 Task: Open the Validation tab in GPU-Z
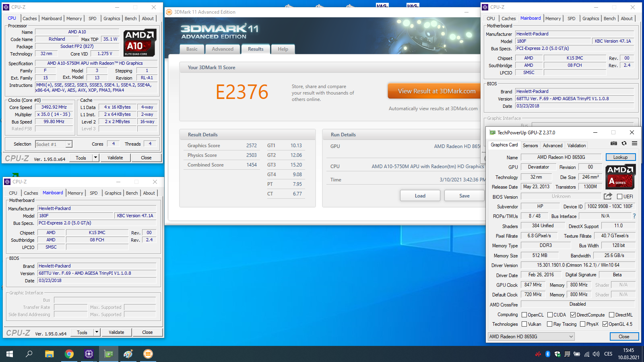tap(576, 146)
